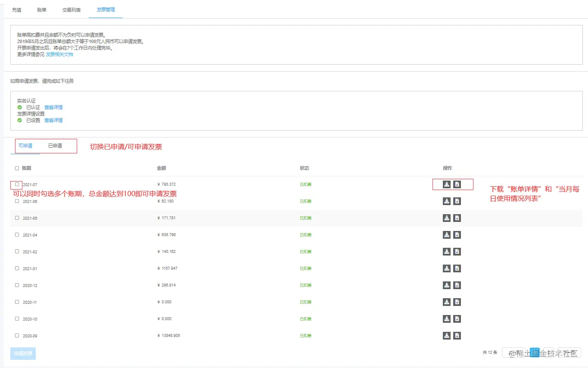Select the 2020-11 row checkbox

(x=17, y=302)
